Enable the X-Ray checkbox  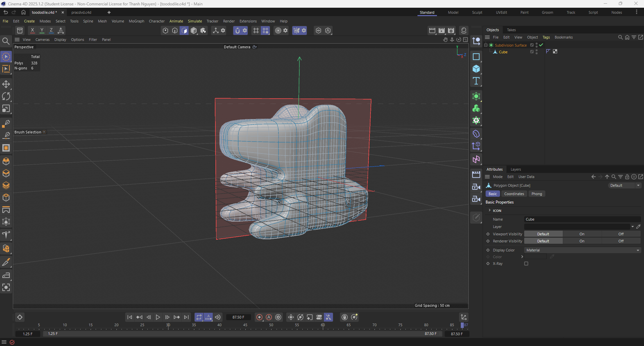pos(526,264)
